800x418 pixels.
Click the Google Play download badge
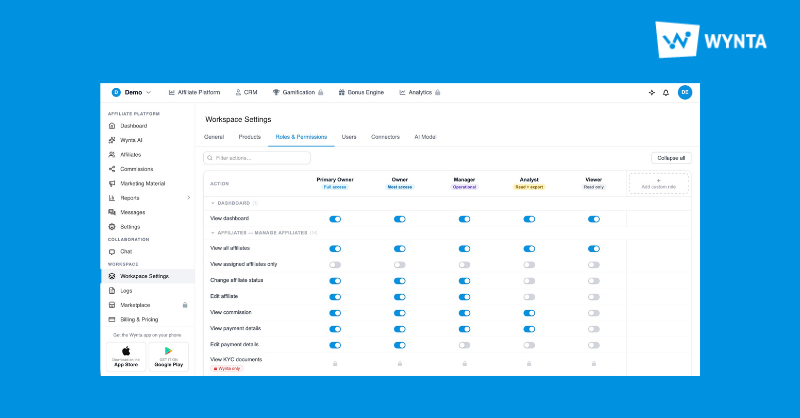coord(168,356)
